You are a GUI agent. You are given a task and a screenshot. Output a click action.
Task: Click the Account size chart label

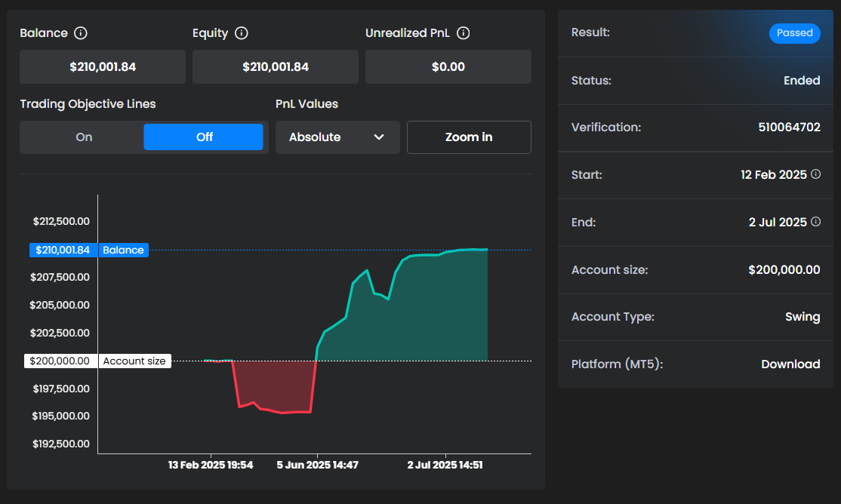tap(134, 361)
